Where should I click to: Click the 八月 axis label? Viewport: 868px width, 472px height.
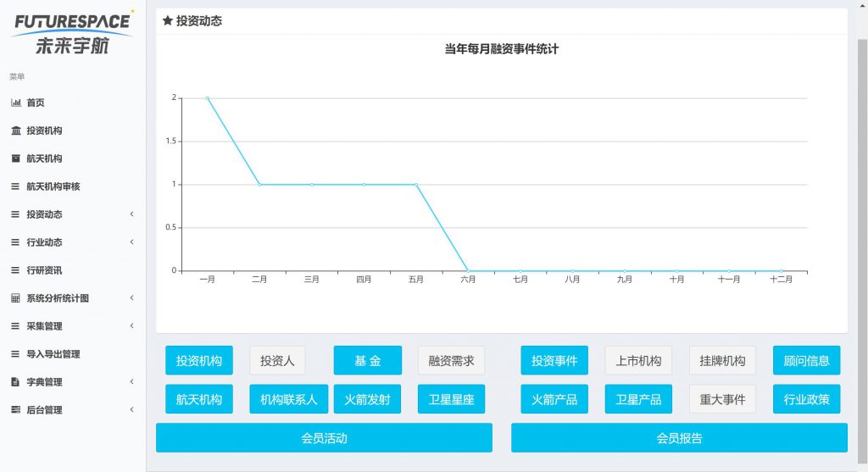click(x=572, y=280)
